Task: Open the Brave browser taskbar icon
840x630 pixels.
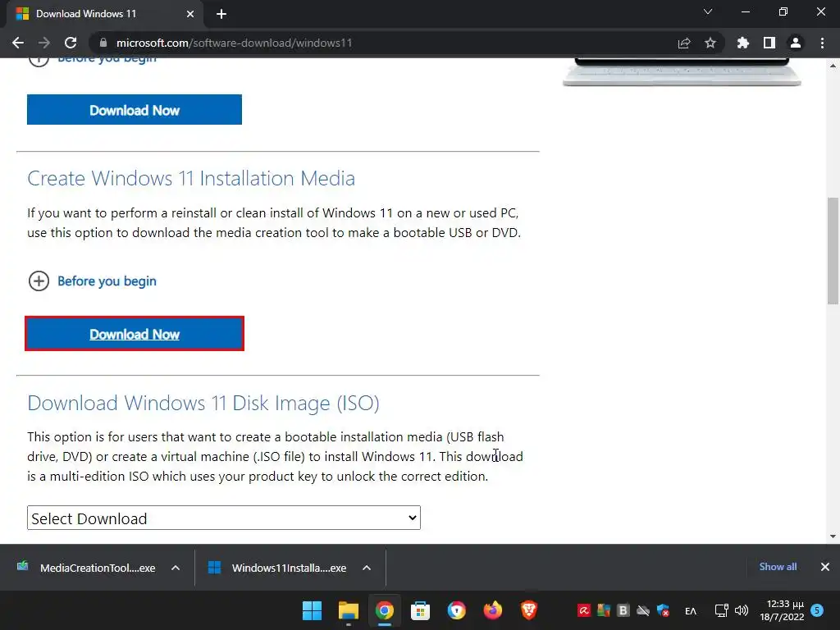Action: (529, 610)
